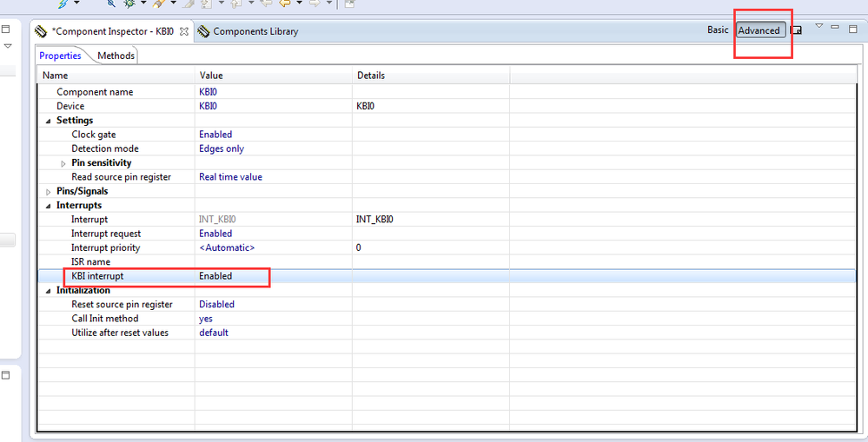Click the greyed INT_KBI0 interrupt value
This screenshot has height=442, width=868.
click(x=217, y=220)
